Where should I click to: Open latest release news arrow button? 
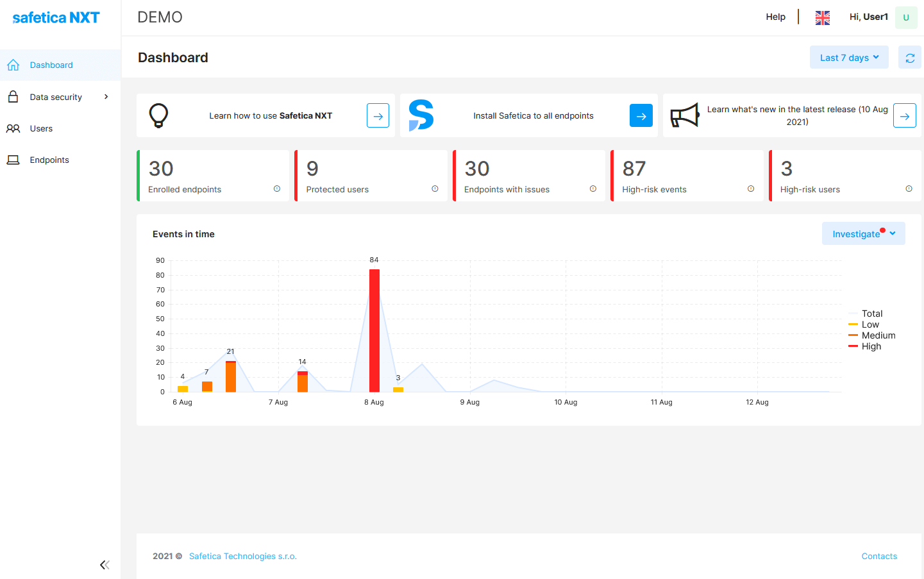click(904, 116)
